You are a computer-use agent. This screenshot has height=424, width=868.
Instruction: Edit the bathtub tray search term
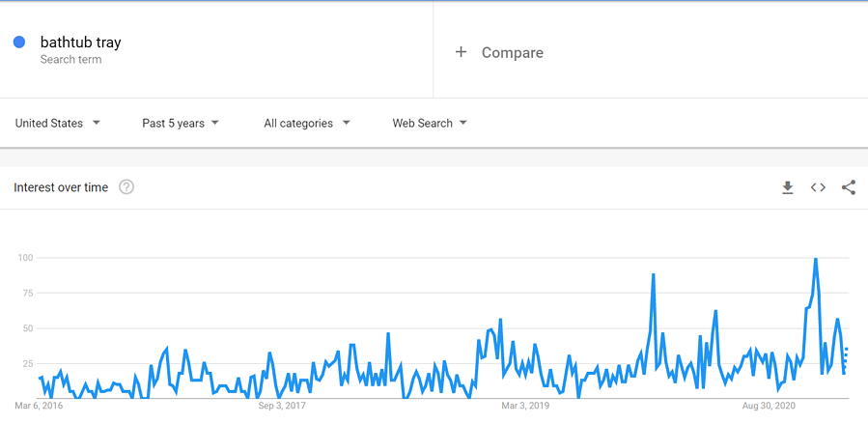click(80, 42)
